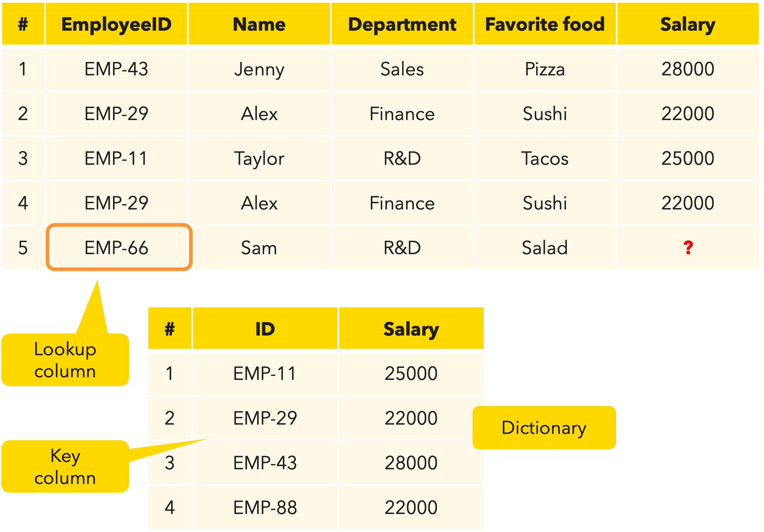Select the highlighted EMP-66 cell
764x532 pixels.
click(119, 247)
